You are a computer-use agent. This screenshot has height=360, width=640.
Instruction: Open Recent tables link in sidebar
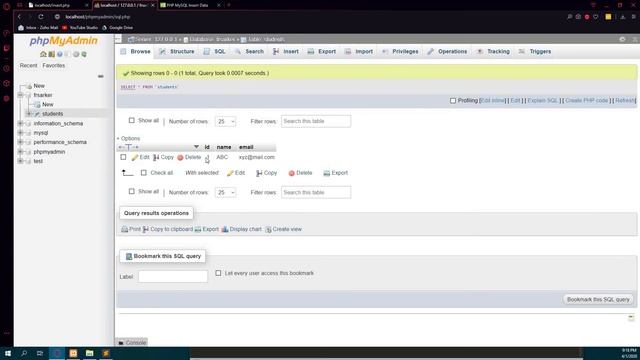click(x=28, y=65)
